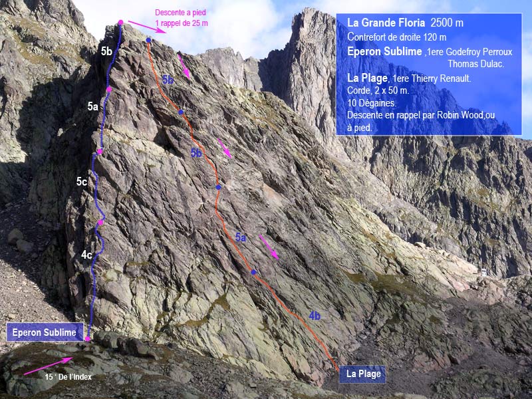Click the 'Eperon Sublime' label box at route base
The height and width of the screenshot is (399, 532).
pyautogui.click(x=45, y=332)
